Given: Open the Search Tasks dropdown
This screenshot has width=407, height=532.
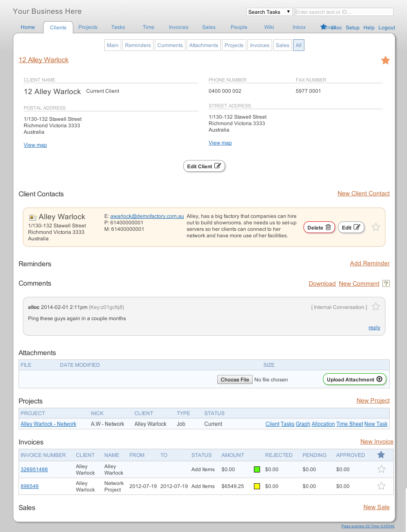Looking at the screenshot, I should coord(269,12).
